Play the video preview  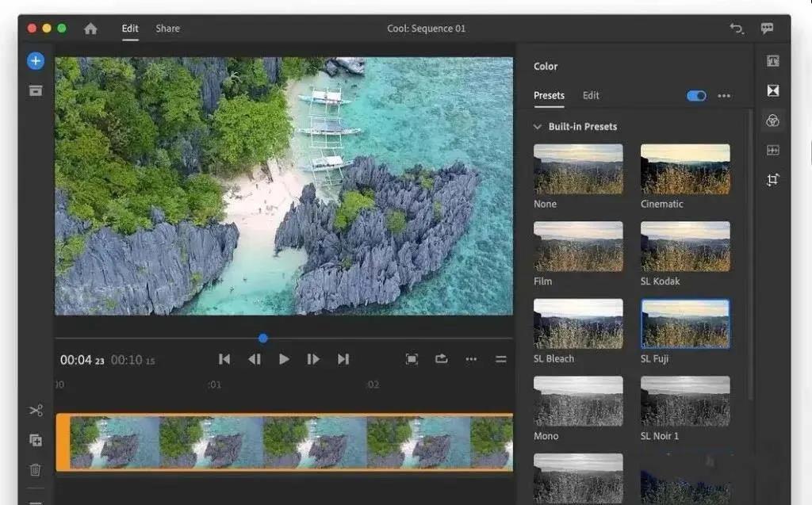point(284,359)
